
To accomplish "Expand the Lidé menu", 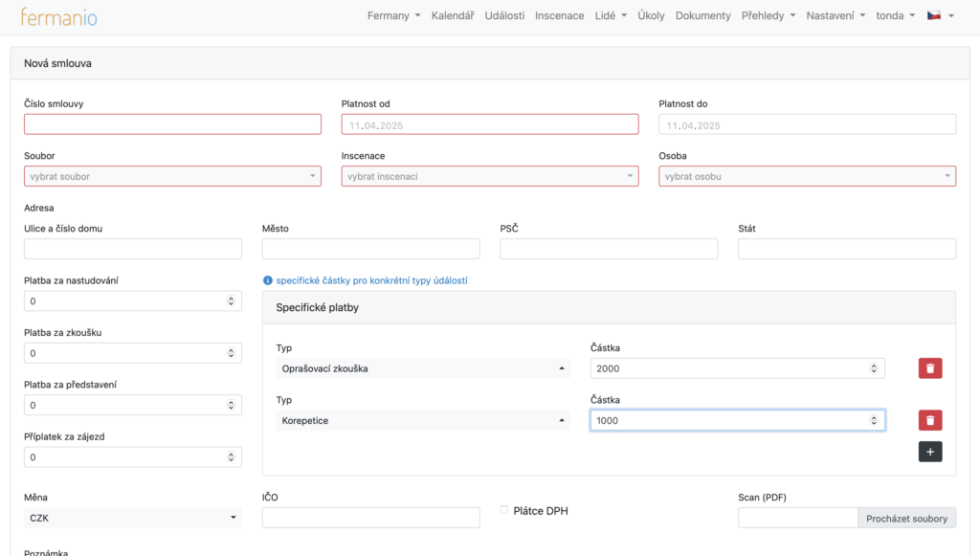I will coord(611,15).
